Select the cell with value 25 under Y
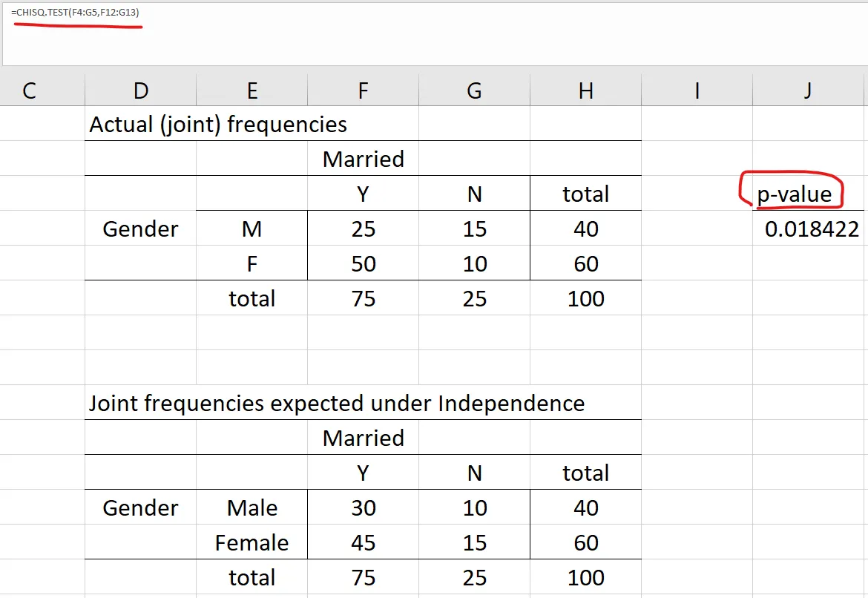Image resolution: width=868 pixels, height=598 pixels. click(363, 229)
